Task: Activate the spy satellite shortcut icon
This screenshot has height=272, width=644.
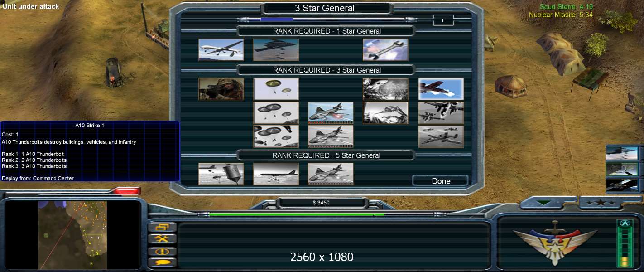Action: [x=622, y=185]
